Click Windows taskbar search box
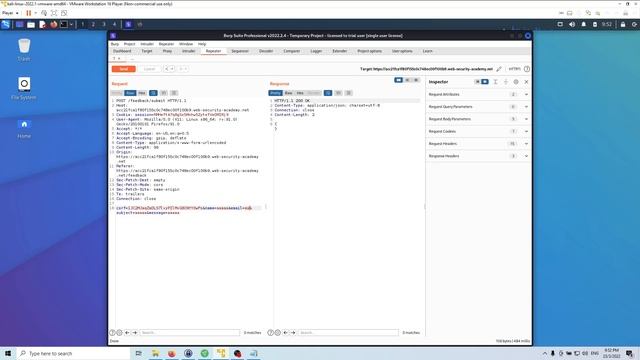640x360 pixels. click(73, 353)
